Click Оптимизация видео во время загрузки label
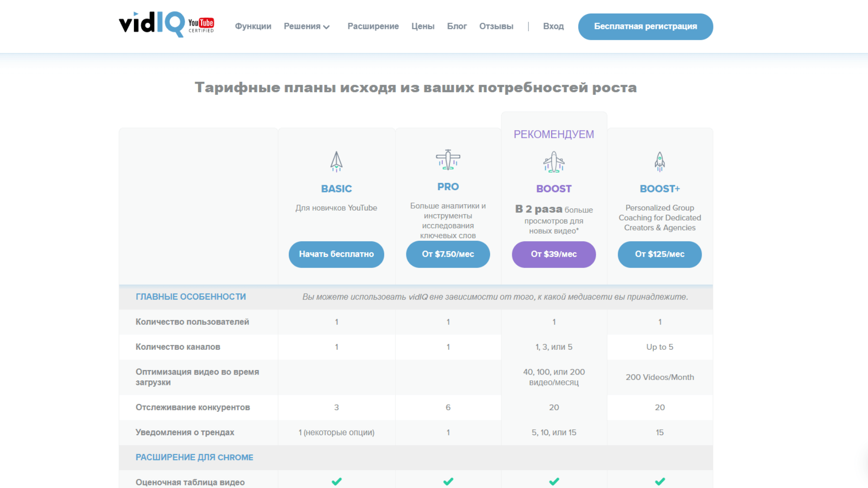This screenshot has width=868, height=488. 197,377
